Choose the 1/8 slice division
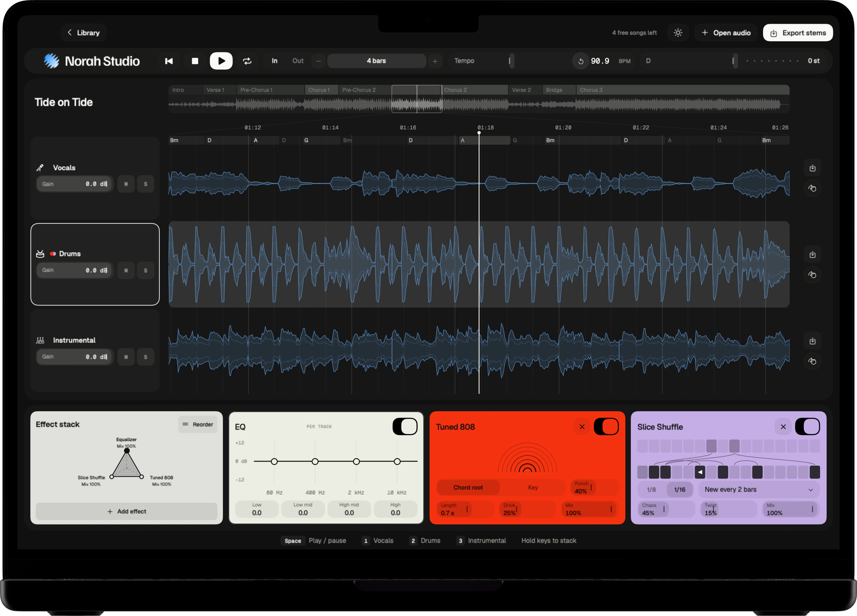The image size is (857, 616). pos(651,490)
